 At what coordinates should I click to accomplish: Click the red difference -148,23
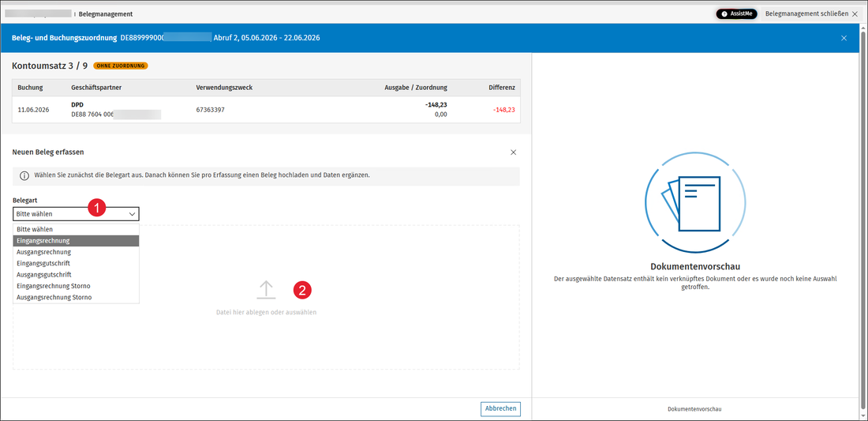point(503,110)
